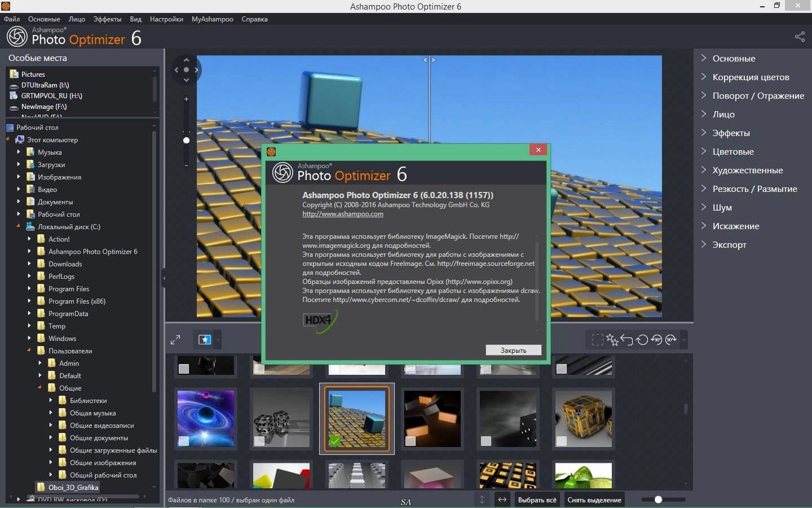Click the horizontal arrows icon in bottom bar
Image resolution: width=812 pixels, height=508 pixels.
click(x=502, y=500)
